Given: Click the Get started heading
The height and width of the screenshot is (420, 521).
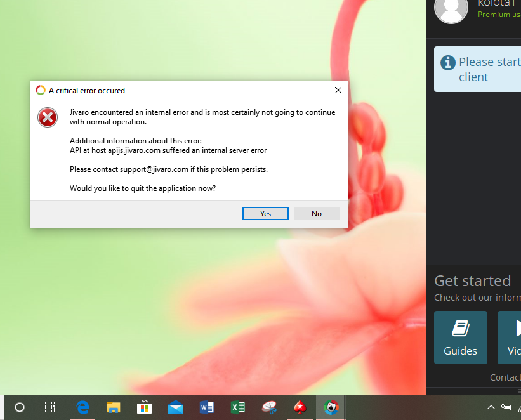Looking at the screenshot, I should (472, 281).
